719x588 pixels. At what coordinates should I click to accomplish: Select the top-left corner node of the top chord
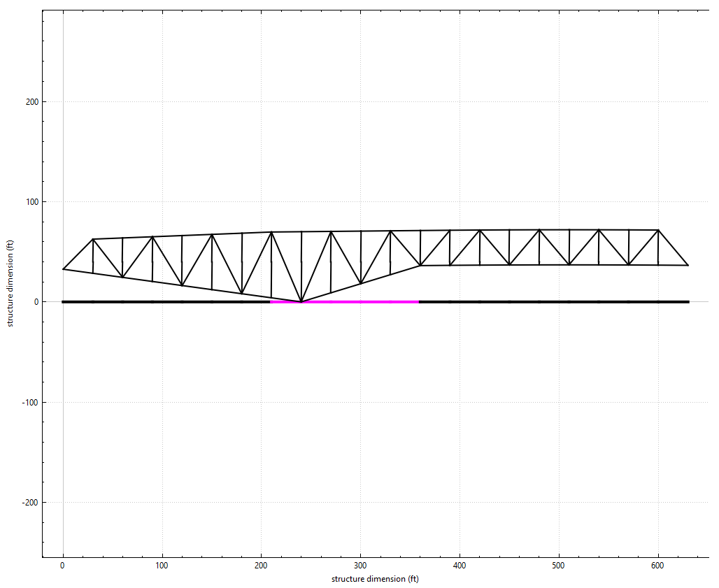pos(93,239)
